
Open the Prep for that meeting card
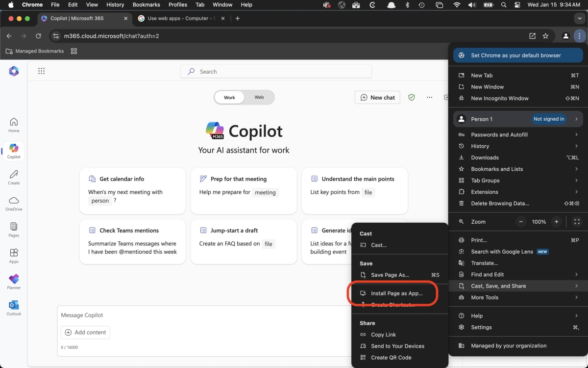point(244,191)
